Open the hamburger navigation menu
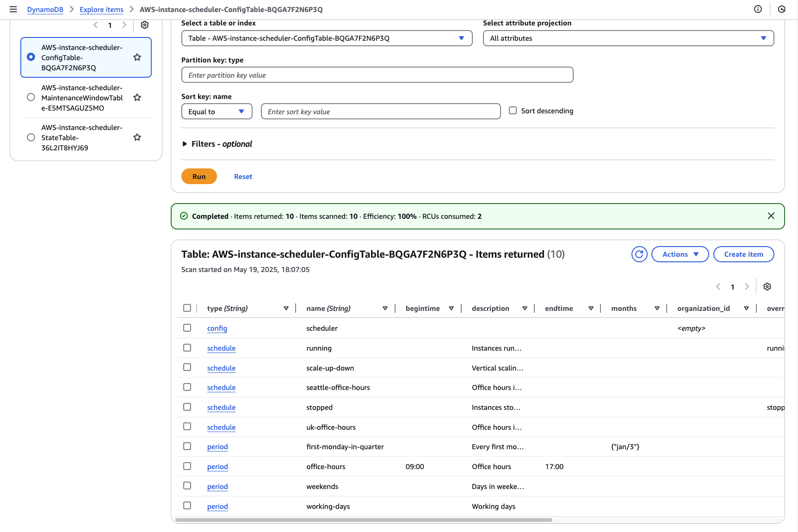The height and width of the screenshot is (532, 798). [13, 9]
